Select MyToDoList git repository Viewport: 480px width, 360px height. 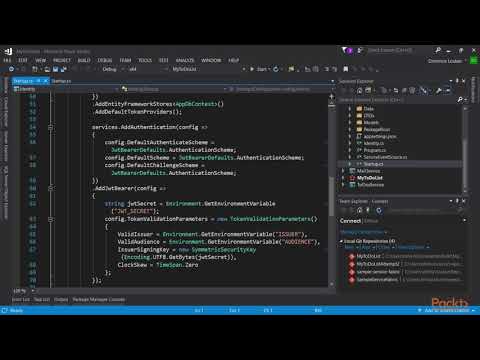point(404,256)
